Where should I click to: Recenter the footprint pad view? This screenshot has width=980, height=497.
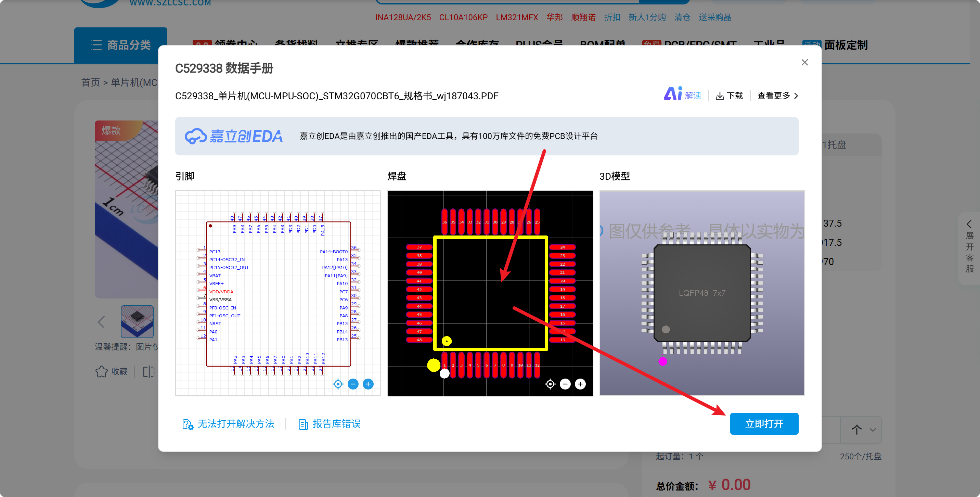click(550, 384)
